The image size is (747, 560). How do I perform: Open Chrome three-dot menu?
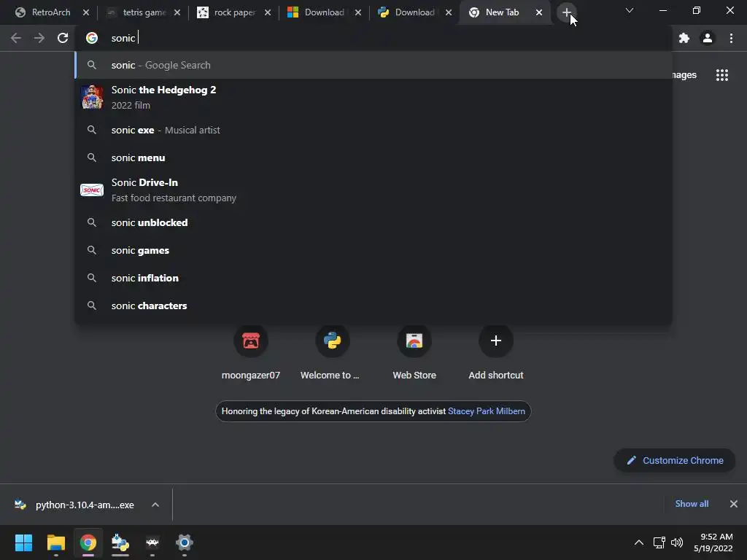click(x=731, y=38)
